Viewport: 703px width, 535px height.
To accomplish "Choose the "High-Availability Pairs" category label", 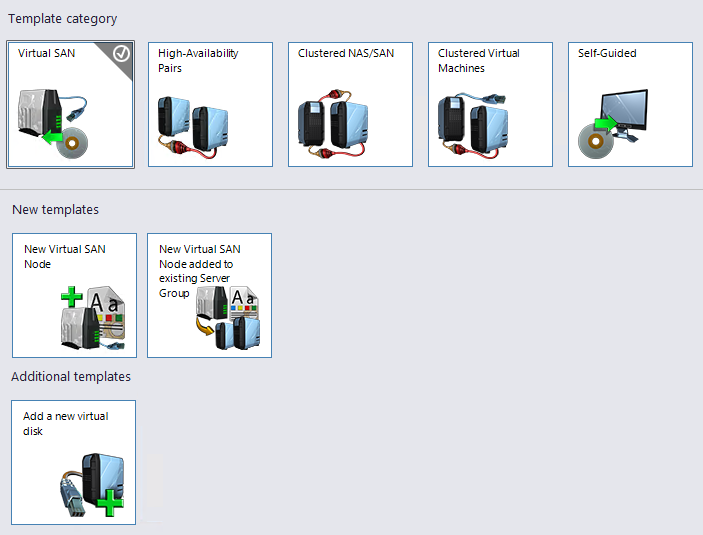I will [198, 61].
